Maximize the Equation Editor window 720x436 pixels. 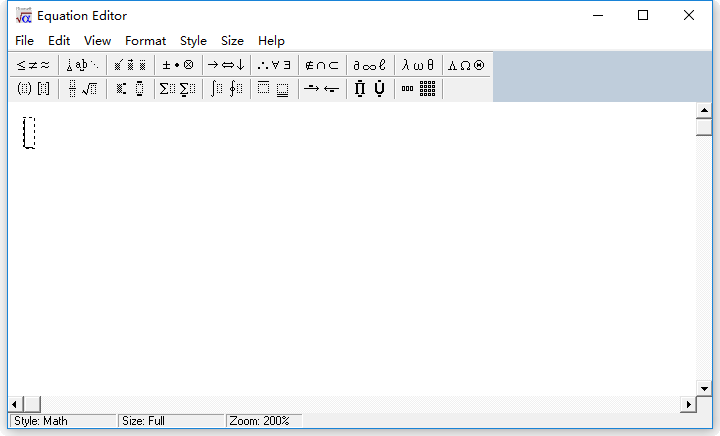click(643, 15)
